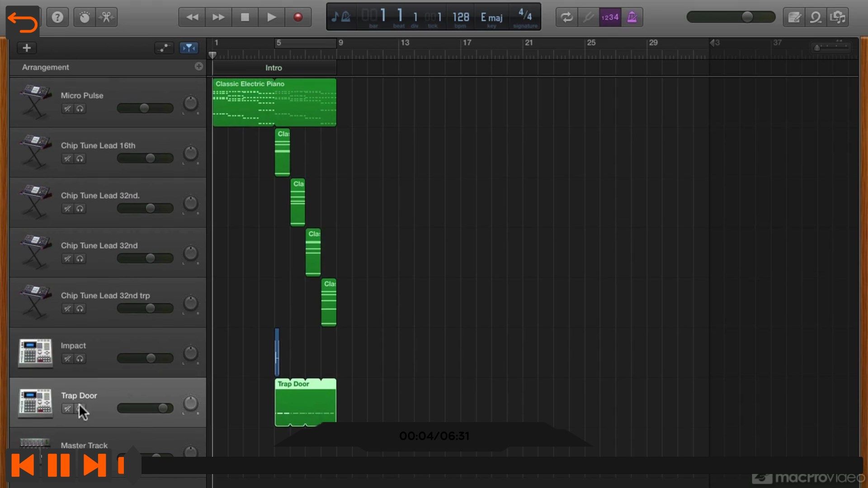Screen dimensions: 868x488
Task: Solo the Impact track
Action: point(80,359)
